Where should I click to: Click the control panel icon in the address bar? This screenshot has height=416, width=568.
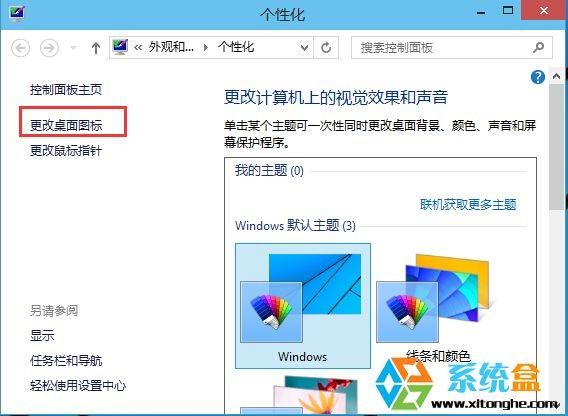click(x=120, y=47)
